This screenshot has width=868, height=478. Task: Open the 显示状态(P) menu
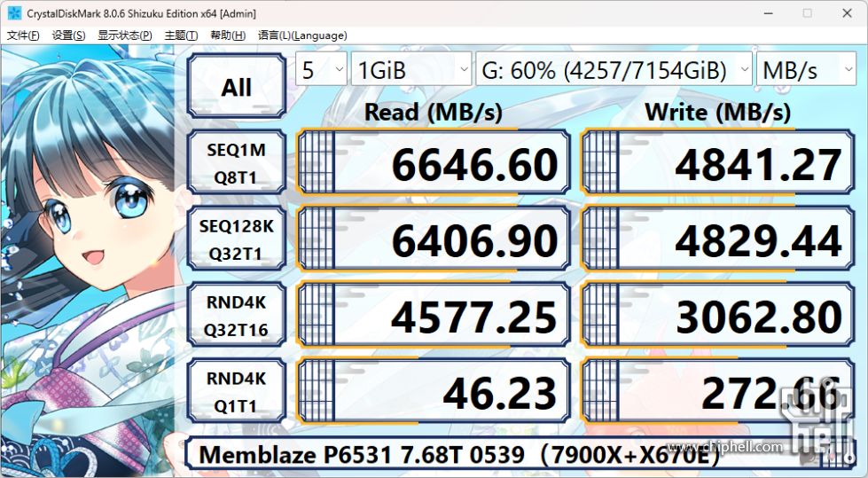(x=125, y=35)
